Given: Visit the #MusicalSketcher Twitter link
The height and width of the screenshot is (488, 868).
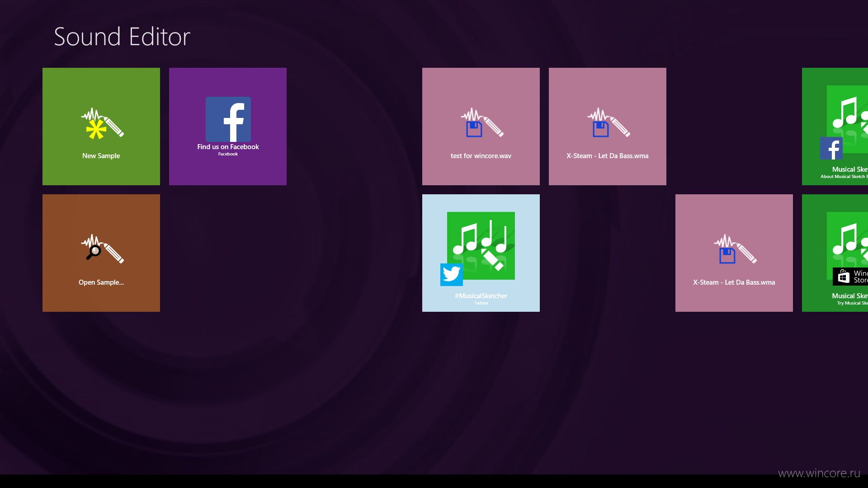Looking at the screenshot, I should point(481,296).
